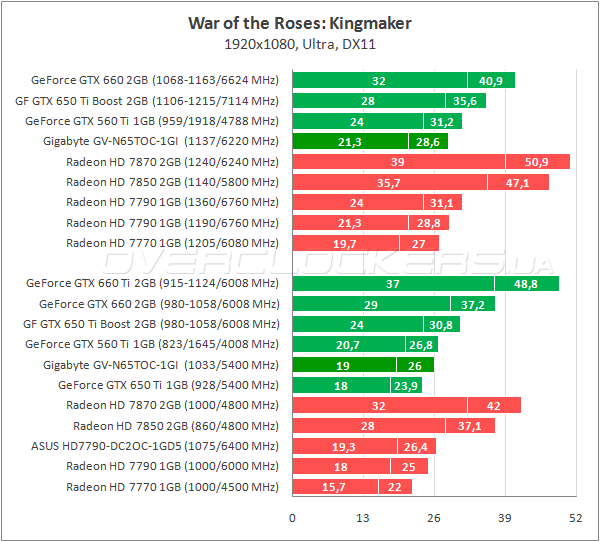600x542 pixels.
Task: Click the x-axis tick label 0
Action: coord(292,518)
